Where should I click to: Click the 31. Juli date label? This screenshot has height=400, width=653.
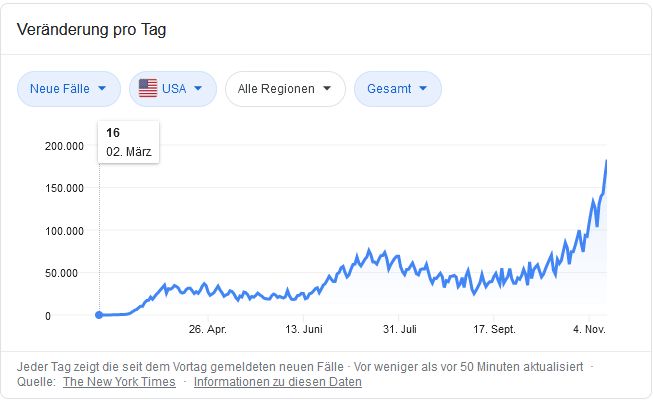pos(399,329)
